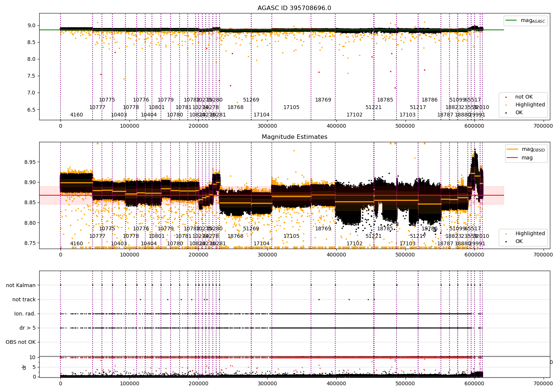Click the 6.5 y-axis tick label
This screenshot has height=392, width=560.
coord(31,110)
